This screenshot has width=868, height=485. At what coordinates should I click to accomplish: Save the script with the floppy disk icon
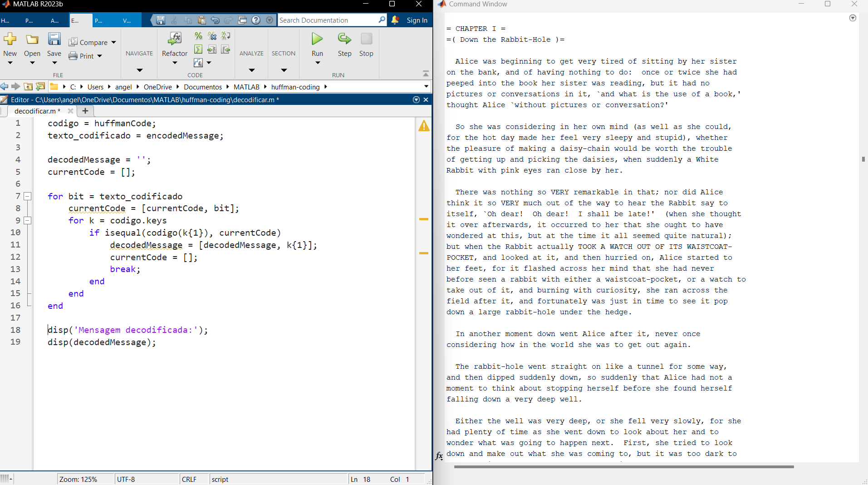point(54,39)
